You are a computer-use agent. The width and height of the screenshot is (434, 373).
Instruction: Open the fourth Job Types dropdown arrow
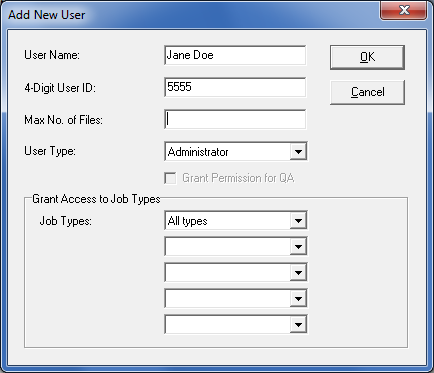[298, 299]
